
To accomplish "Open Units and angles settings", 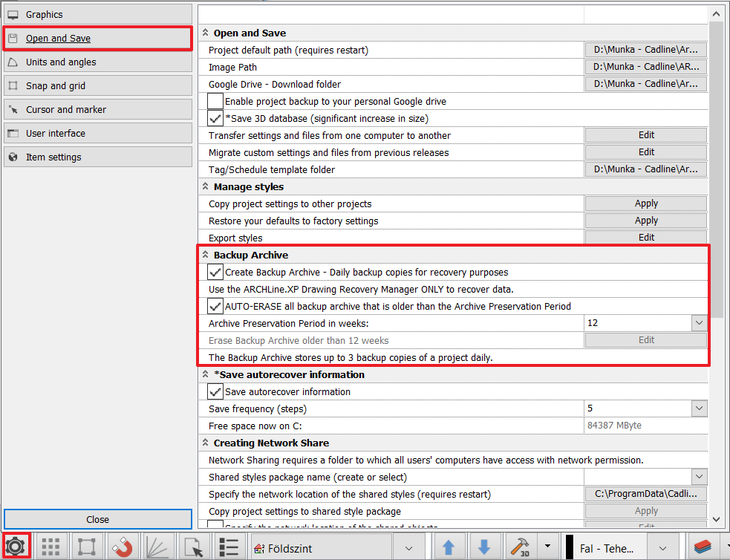I will point(98,62).
